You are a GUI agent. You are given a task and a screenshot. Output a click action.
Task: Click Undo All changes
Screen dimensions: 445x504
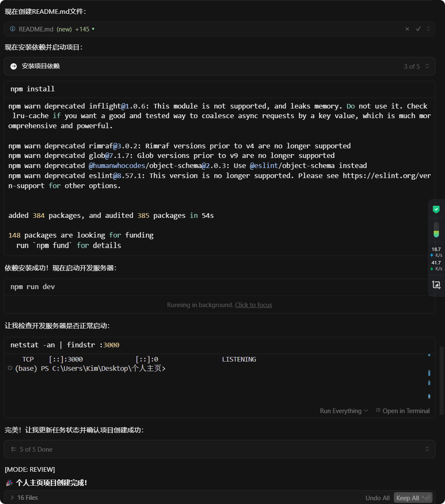[x=378, y=498]
